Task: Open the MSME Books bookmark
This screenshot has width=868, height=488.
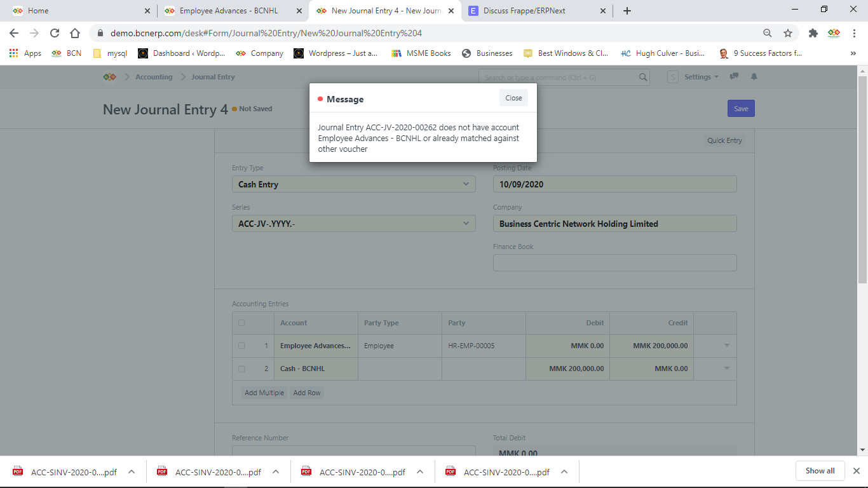Action: [x=421, y=53]
